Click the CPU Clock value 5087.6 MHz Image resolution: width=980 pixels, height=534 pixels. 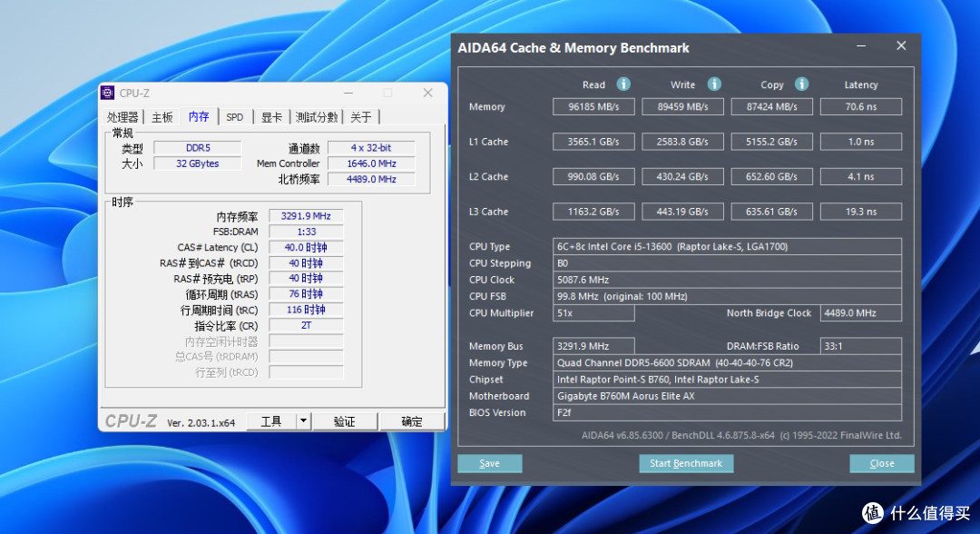728,280
